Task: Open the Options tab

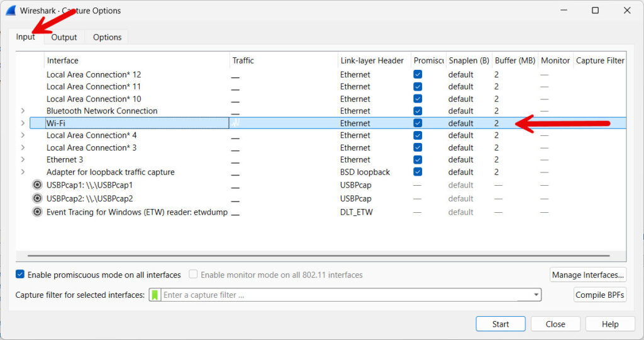Action: pos(107,37)
